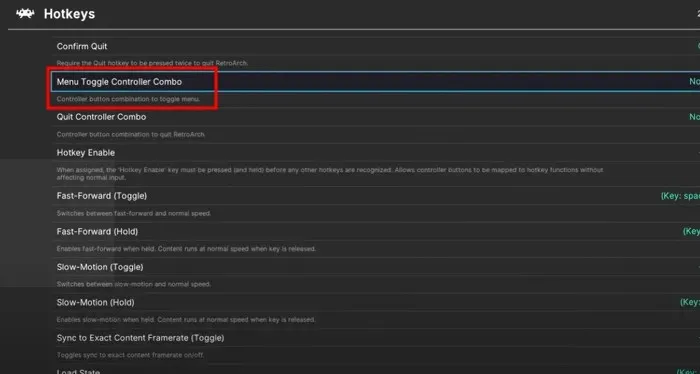Select Slow-Motion (Hold) hotkey row
This screenshot has width=700, height=374.
pos(376,303)
